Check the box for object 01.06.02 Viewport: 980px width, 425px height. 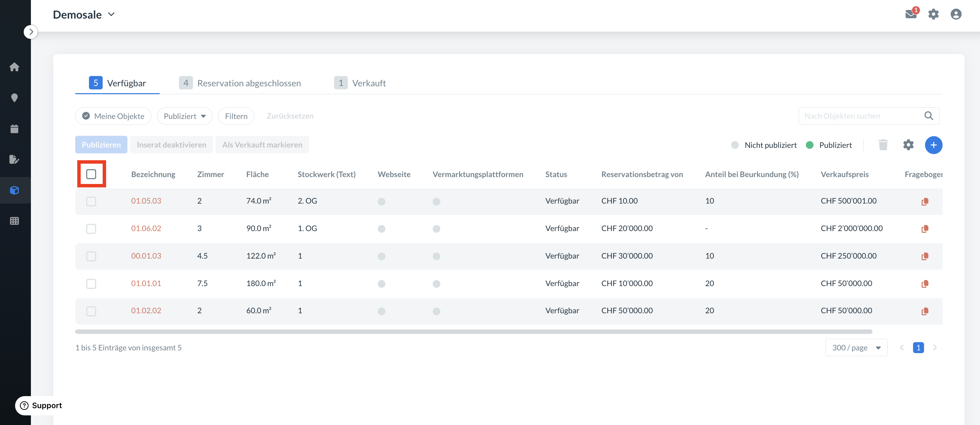[91, 229]
